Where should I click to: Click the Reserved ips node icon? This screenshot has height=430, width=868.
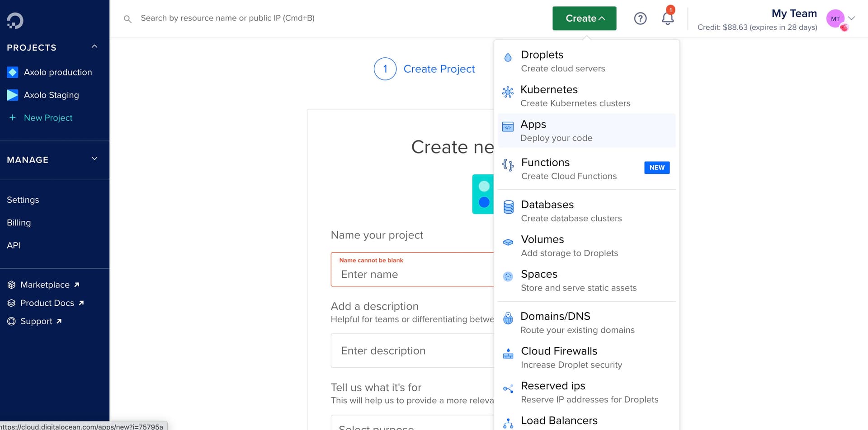(x=508, y=388)
